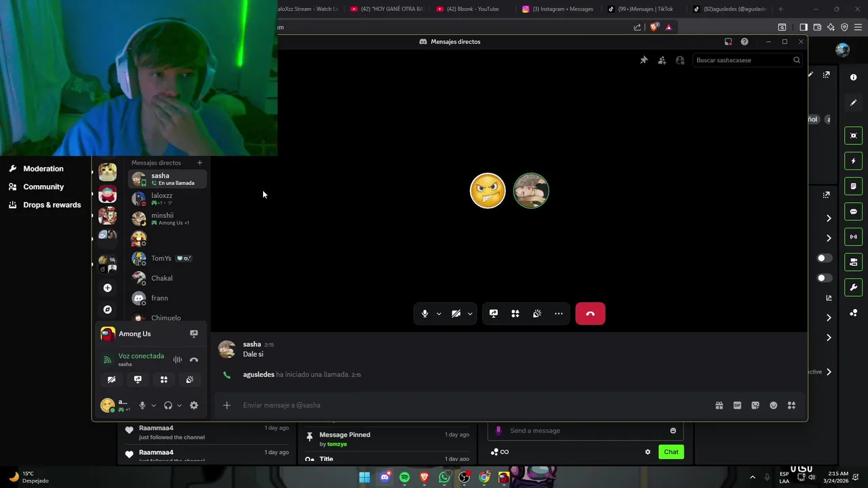
Task: Open apps launcher in Discord message bar
Action: (791, 405)
